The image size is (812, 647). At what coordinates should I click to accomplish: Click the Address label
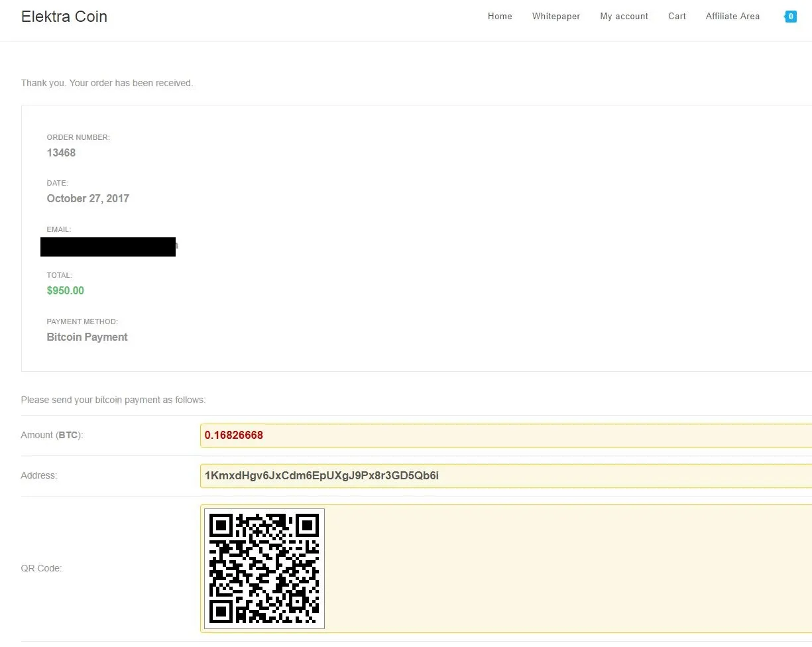tap(39, 476)
